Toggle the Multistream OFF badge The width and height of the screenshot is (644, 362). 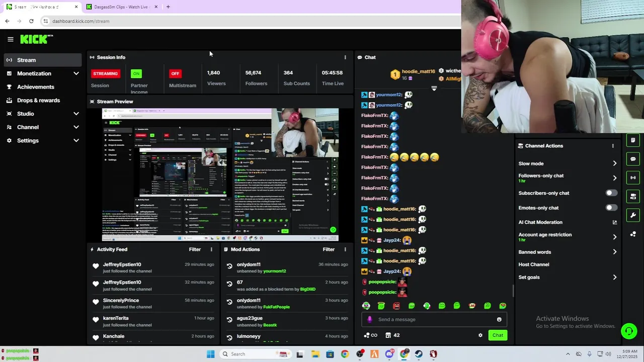175,73
